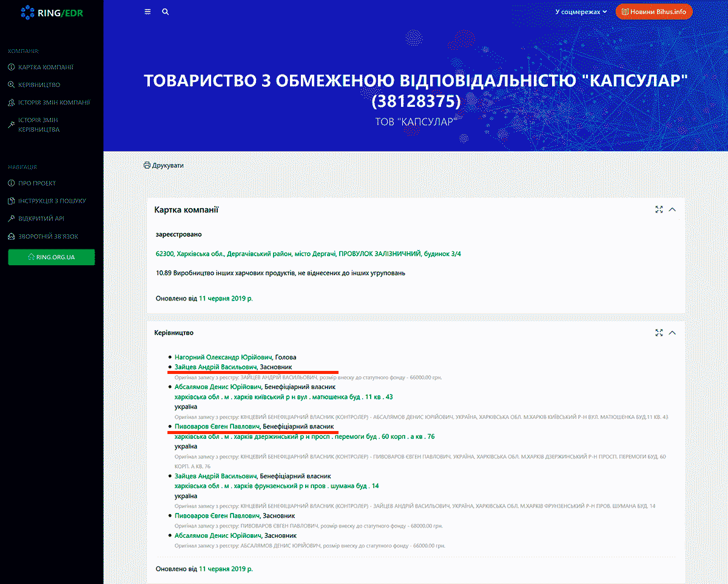Open Зайцев Андрій Васильович beneficiary link
The image size is (728, 584).
[x=217, y=476]
